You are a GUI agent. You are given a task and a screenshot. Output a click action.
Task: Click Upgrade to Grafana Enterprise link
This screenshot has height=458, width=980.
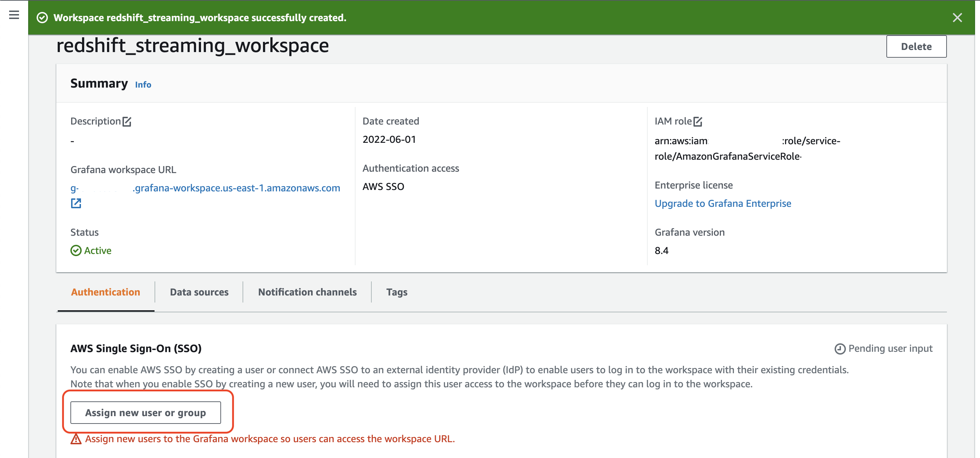point(722,203)
